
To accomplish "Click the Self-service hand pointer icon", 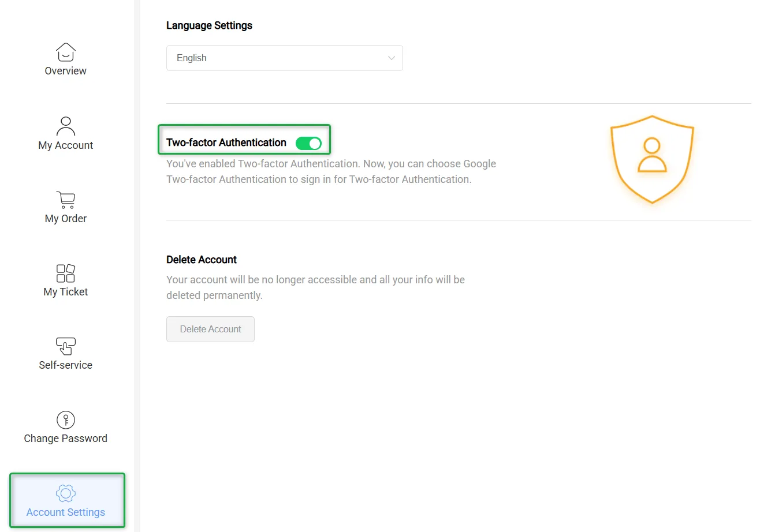I will point(65,346).
